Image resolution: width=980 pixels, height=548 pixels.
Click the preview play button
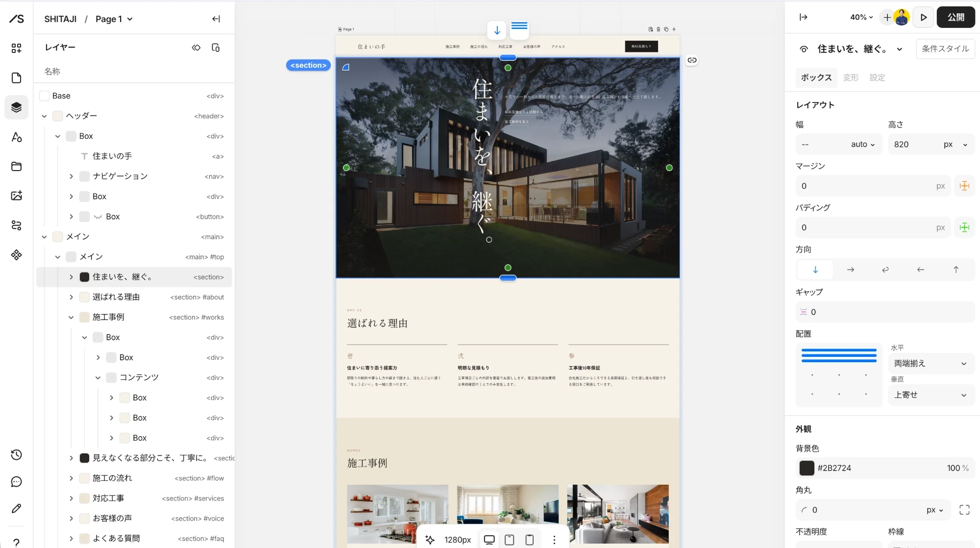(924, 17)
